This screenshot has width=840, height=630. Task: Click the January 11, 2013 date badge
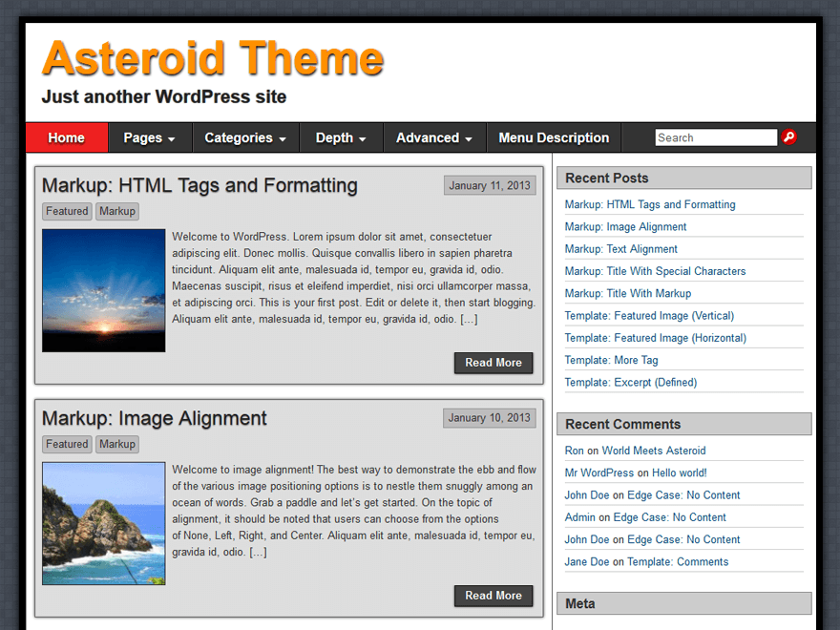click(x=490, y=185)
